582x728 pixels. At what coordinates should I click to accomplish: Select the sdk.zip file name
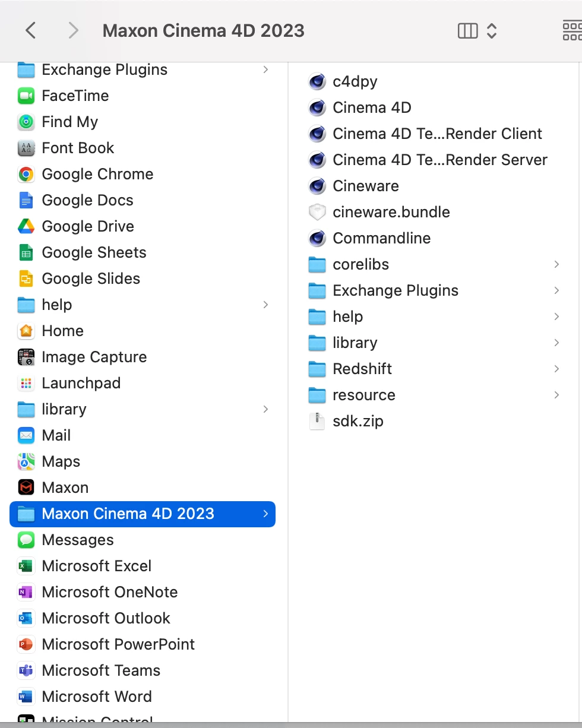[x=358, y=421]
